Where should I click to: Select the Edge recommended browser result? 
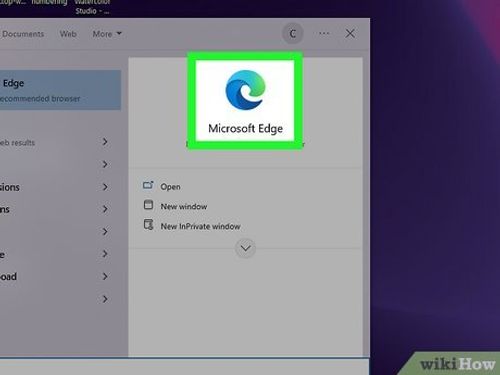pyautogui.click(x=60, y=90)
